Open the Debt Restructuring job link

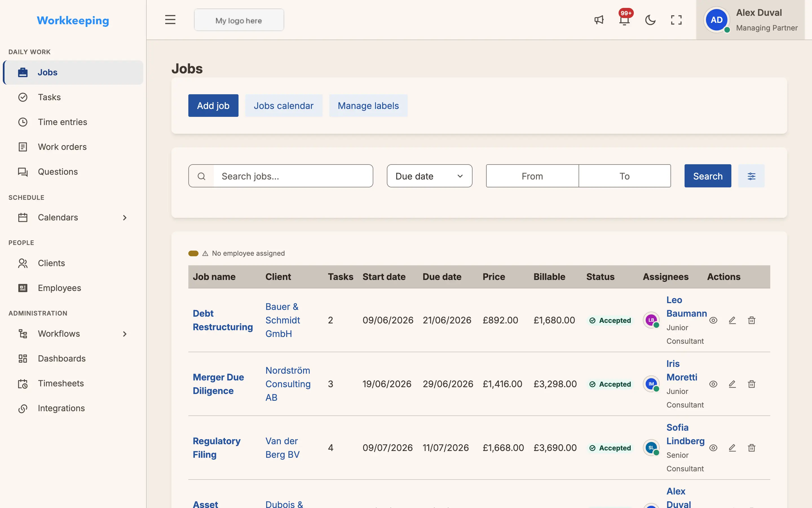(223, 320)
